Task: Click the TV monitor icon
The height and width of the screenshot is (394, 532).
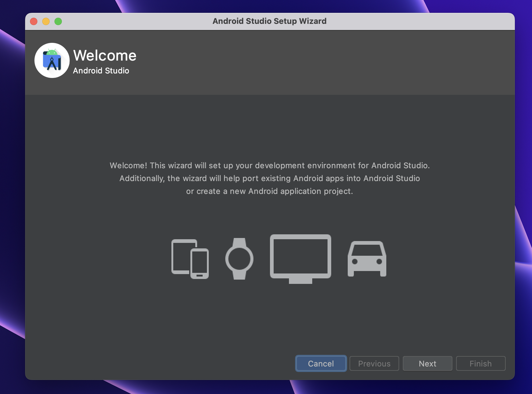Action: [301, 259]
